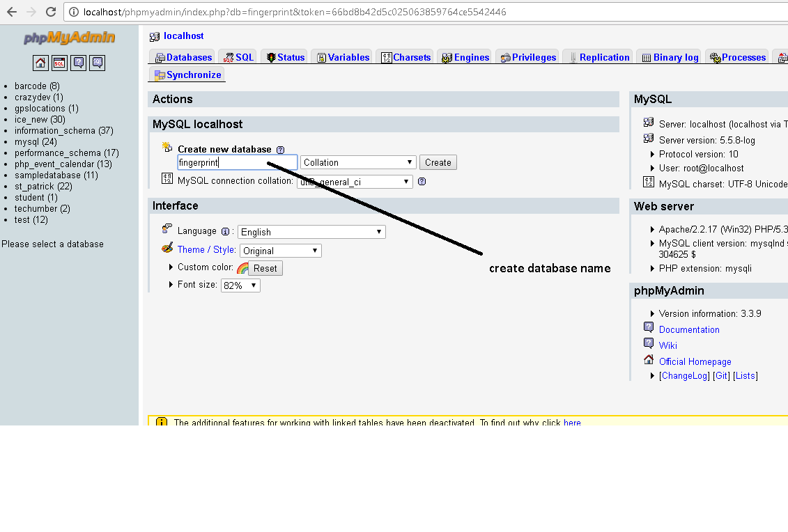788x532 pixels.
Task: Click the connection collation icon
Action: click(167, 178)
